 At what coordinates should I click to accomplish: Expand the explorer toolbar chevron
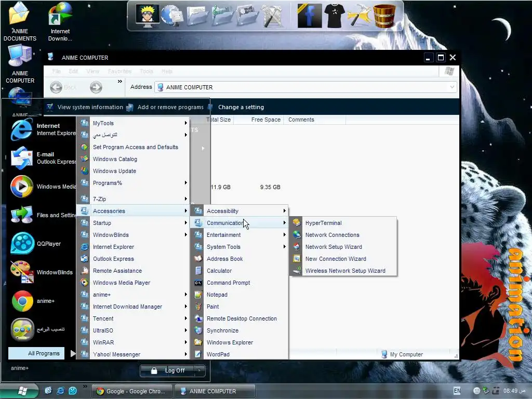[x=120, y=82]
